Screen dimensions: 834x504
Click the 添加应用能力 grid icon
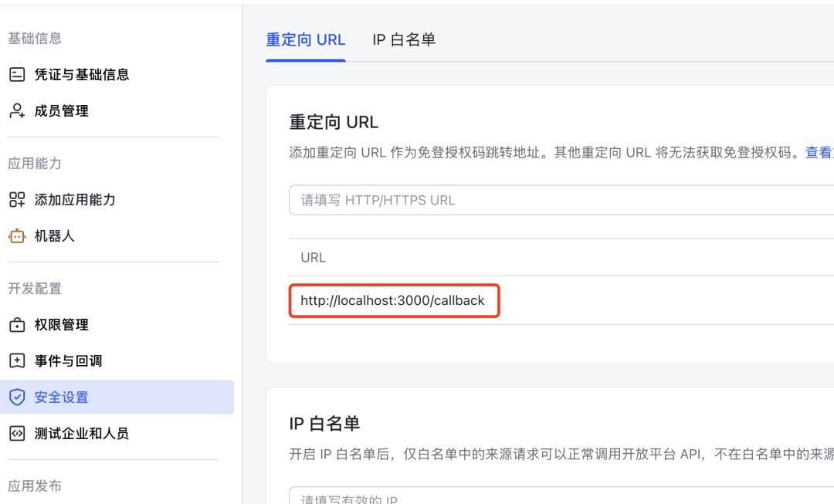point(16,199)
